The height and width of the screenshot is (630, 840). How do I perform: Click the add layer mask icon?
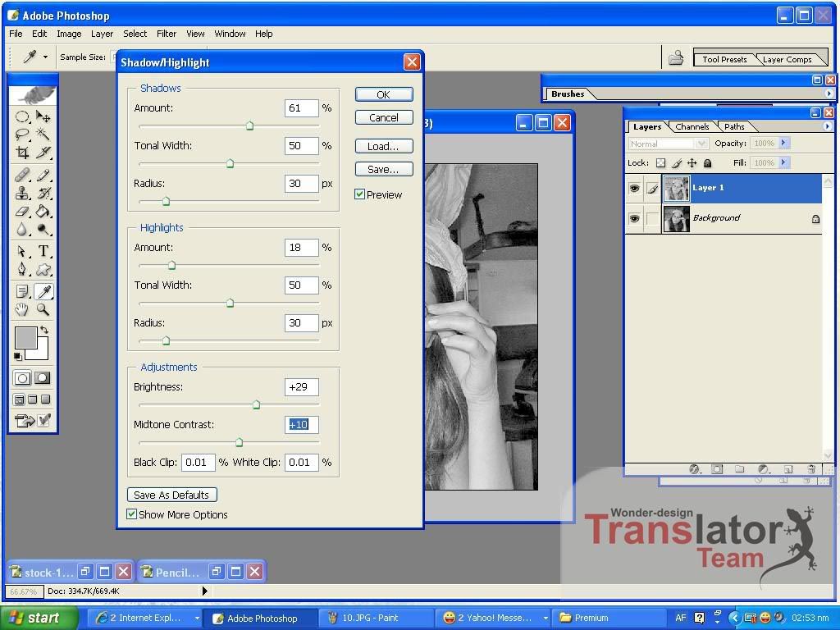(x=717, y=469)
